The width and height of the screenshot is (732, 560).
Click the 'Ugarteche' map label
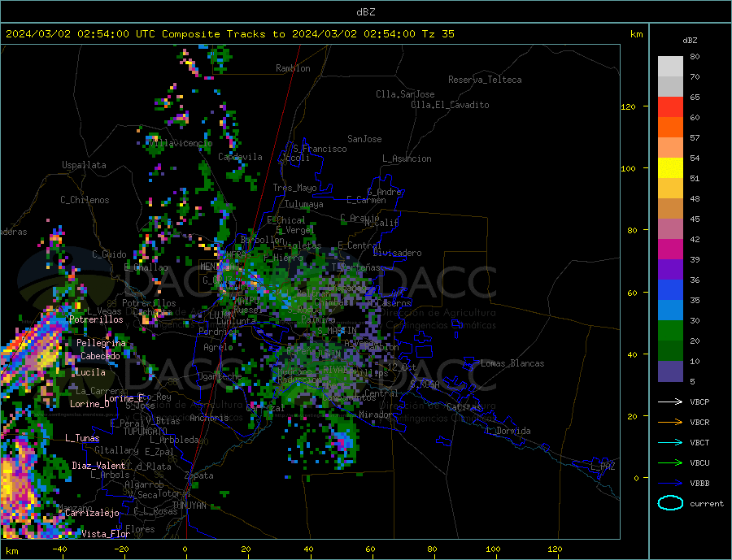(220, 376)
